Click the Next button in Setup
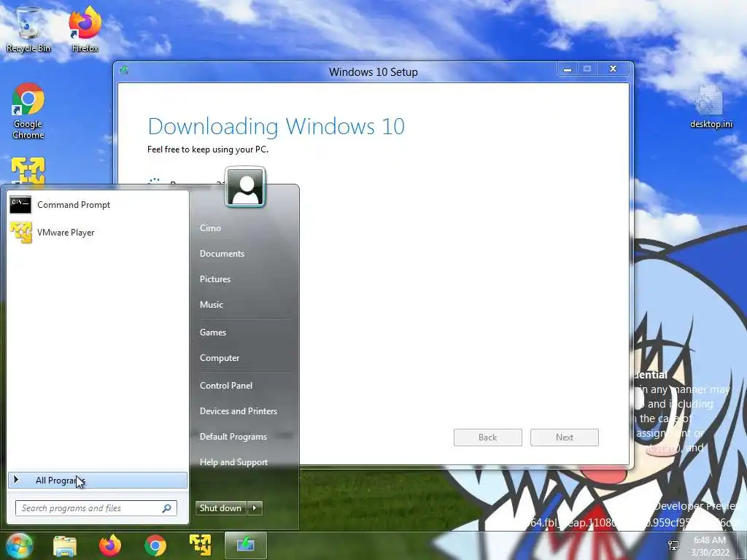Image resolution: width=747 pixels, height=560 pixels. coord(565,437)
